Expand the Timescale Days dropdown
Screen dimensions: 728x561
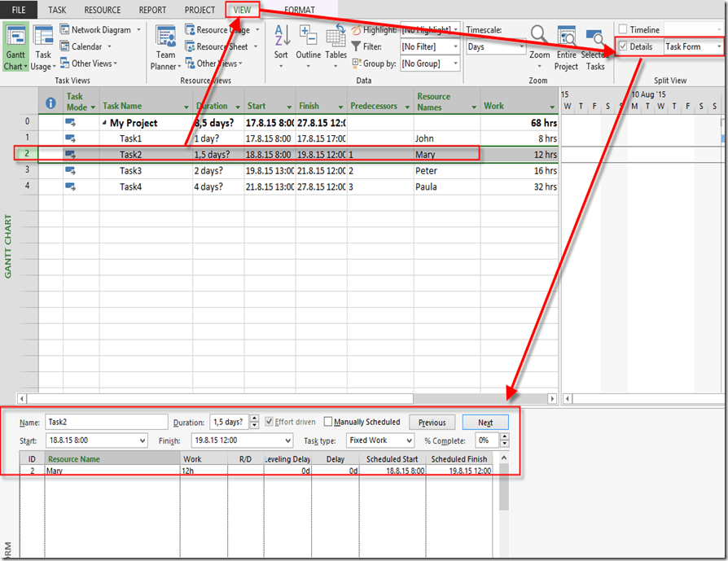pos(520,47)
